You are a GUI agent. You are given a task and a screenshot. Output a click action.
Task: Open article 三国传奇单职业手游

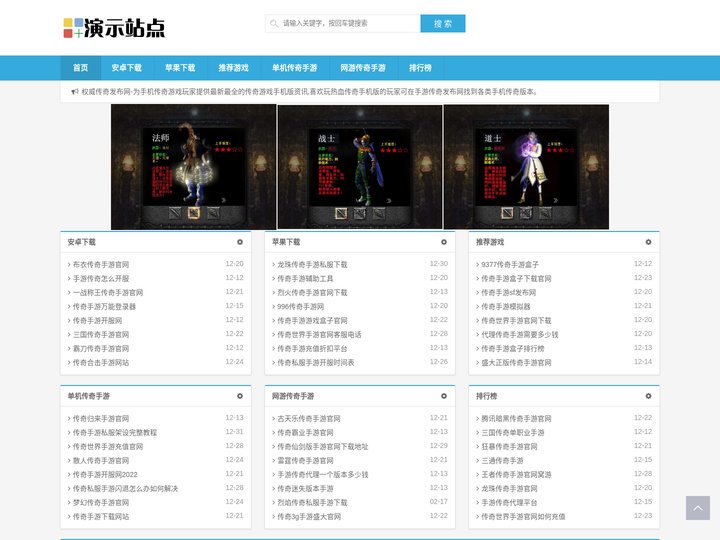(512, 433)
